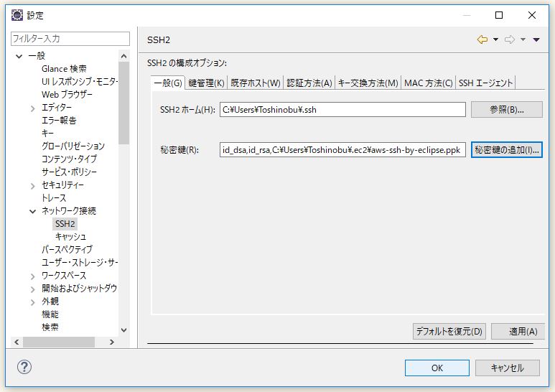
Task: Confirm with the OK button
Action: coord(437,368)
